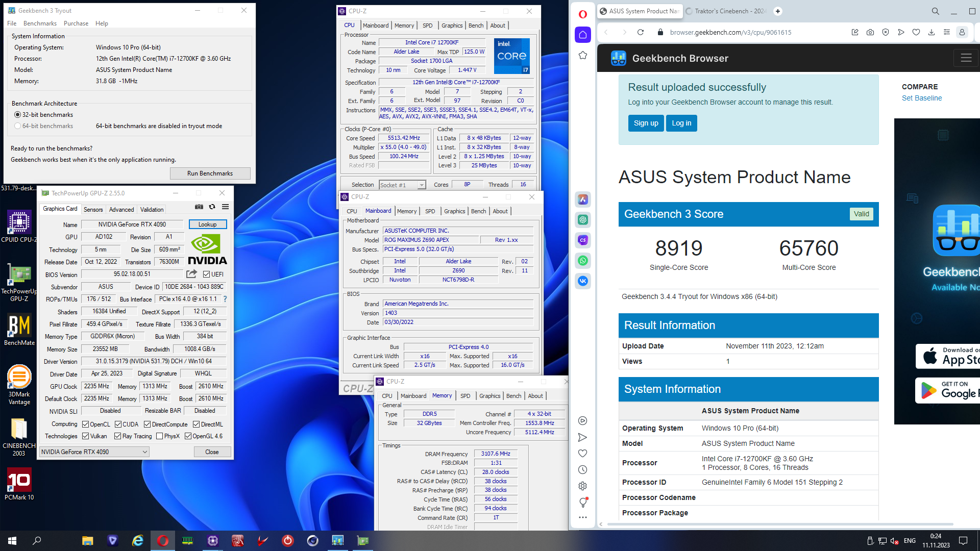980x551 pixels.
Task: Click Download on App Store badge
Action: [948, 356]
